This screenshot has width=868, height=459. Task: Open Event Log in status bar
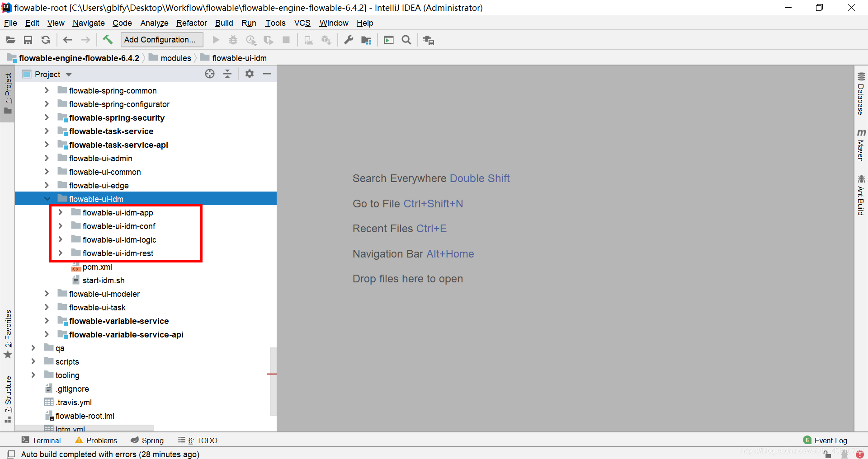[x=825, y=440]
